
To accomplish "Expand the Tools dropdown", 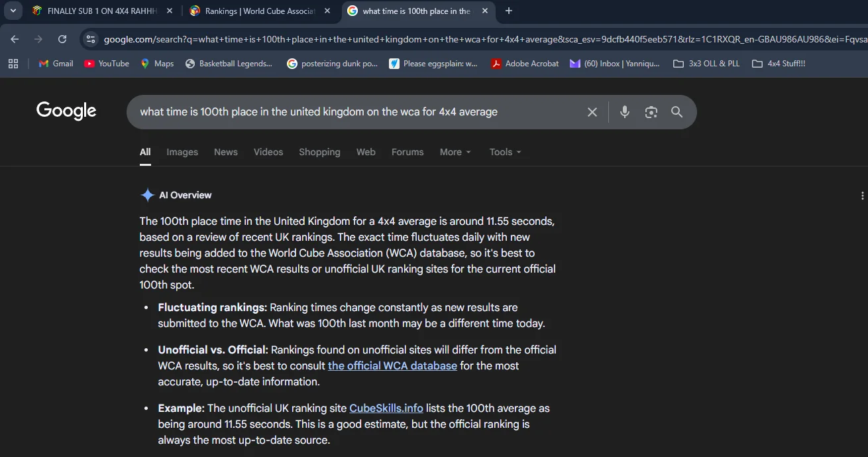I will 506,152.
